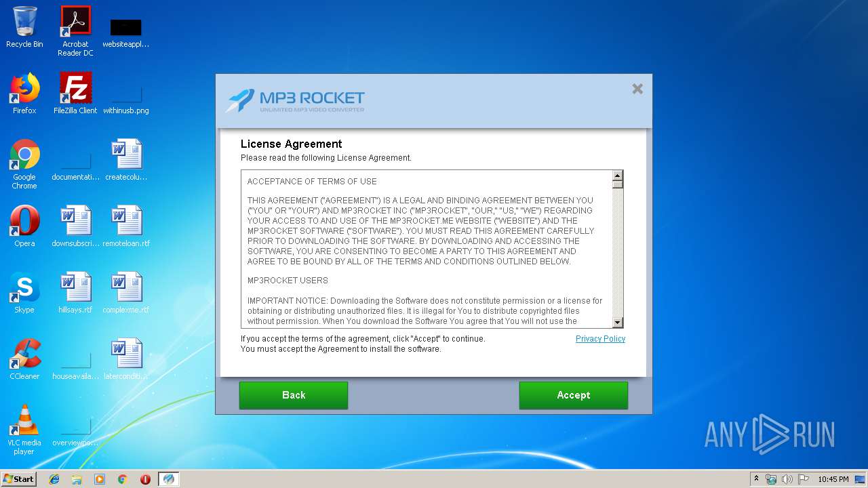This screenshot has width=868, height=488.
Task: Select overviewpo... desktop file
Action: 75,432
